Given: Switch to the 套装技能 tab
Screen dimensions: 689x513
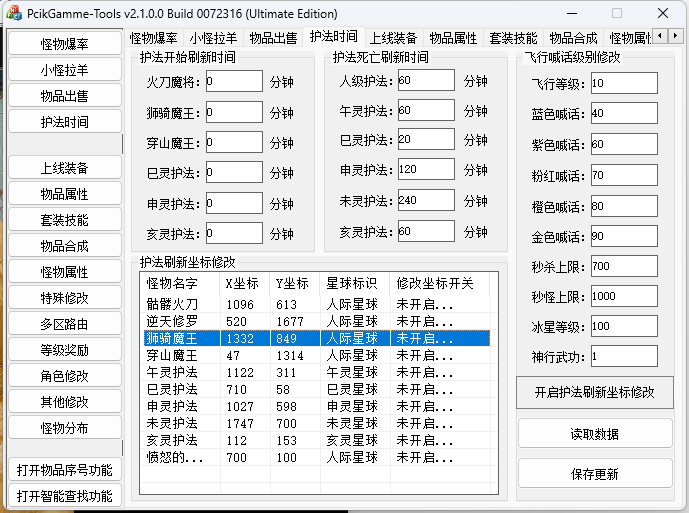Looking at the screenshot, I should (513, 38).
